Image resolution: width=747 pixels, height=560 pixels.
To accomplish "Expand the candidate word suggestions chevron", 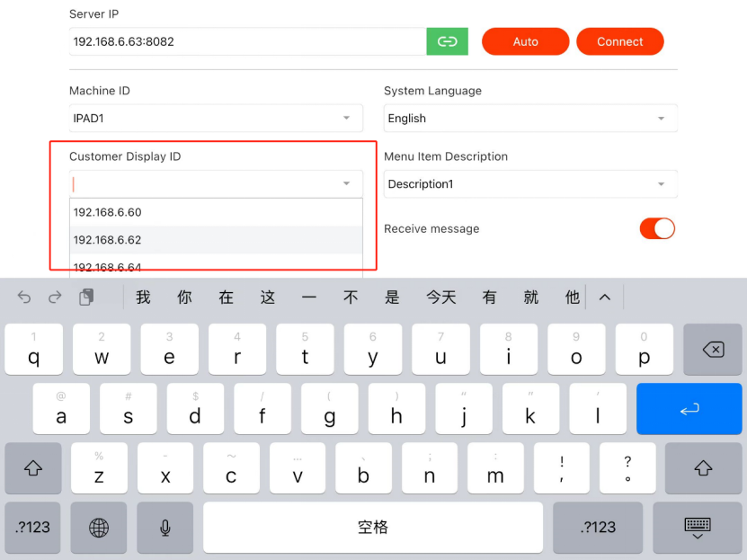I will point(605,298).
